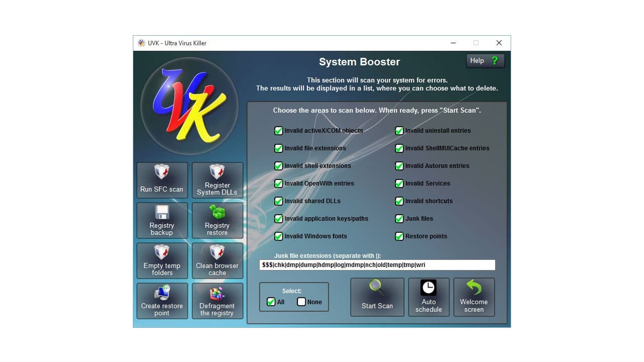Select the Register System DLLs tool
Screen dimensions: 644x362
click(217, 180)
